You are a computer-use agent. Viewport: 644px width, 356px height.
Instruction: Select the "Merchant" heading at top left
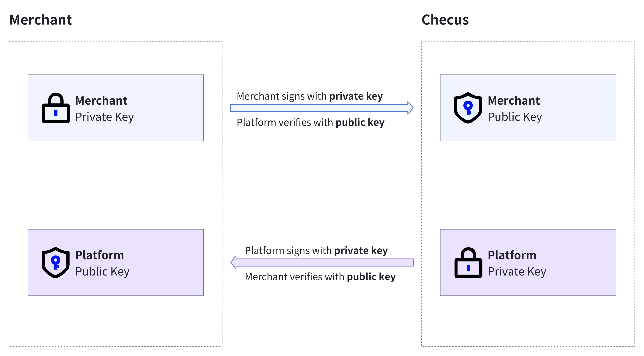(40, 20)
